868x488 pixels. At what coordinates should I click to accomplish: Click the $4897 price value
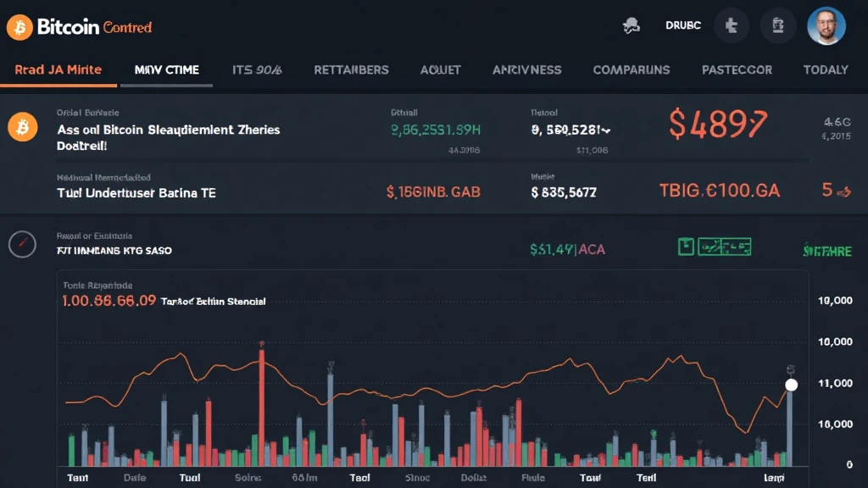718,125
